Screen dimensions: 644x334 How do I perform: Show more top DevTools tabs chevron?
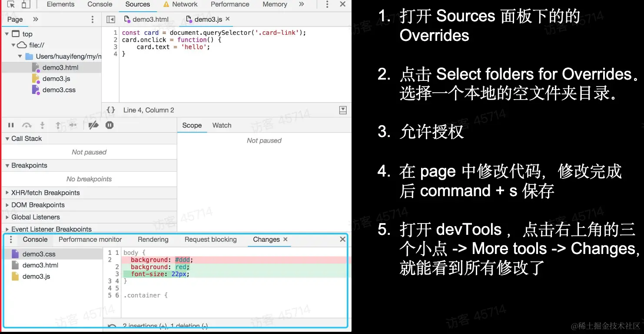point(302,4)
